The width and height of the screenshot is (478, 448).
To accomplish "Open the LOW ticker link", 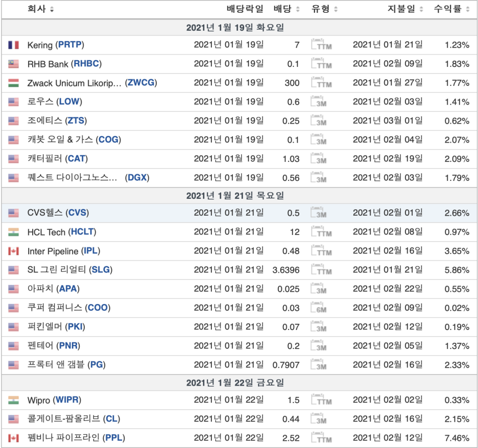I will coord(69,102).
